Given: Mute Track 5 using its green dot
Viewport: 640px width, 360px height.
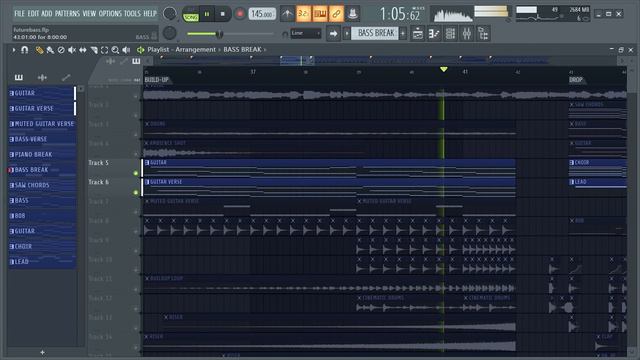Looking at the screenshot, I should tap(136, 173).
